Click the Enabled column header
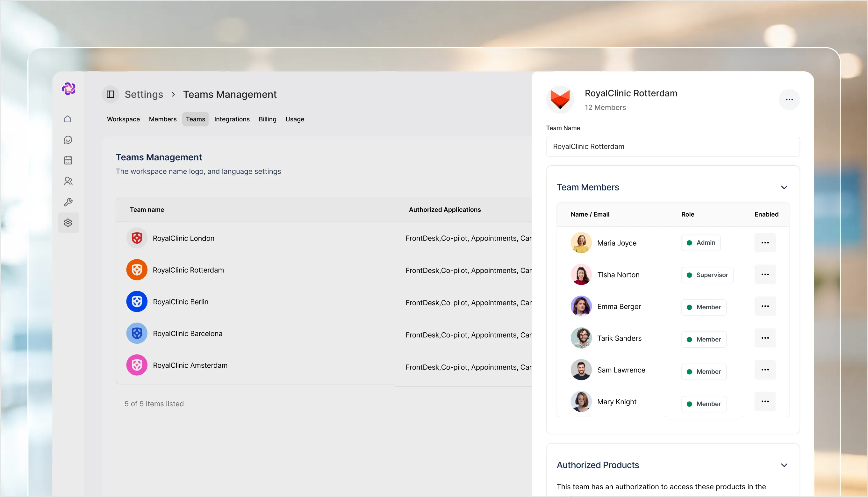 pyautogui.click(x=766, y=214)
